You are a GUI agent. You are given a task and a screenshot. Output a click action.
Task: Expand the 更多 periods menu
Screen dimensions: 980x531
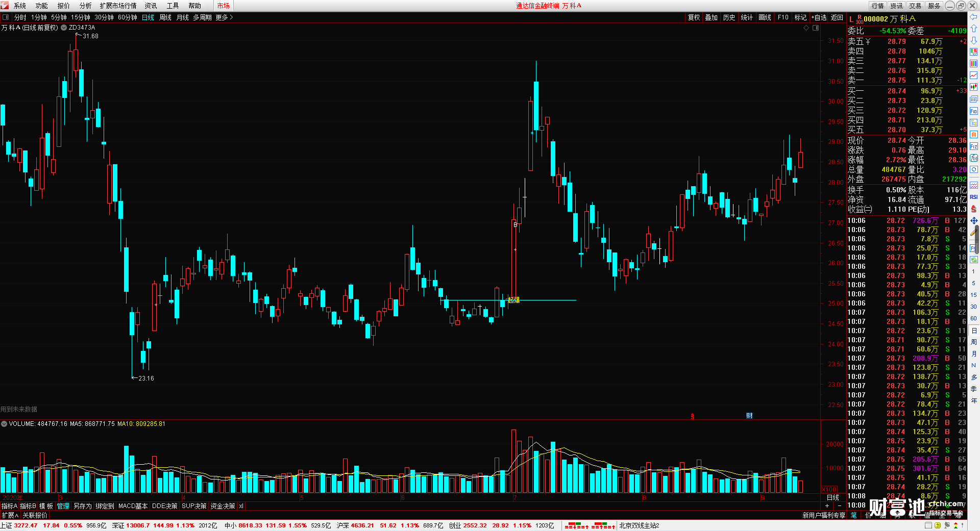224,17
